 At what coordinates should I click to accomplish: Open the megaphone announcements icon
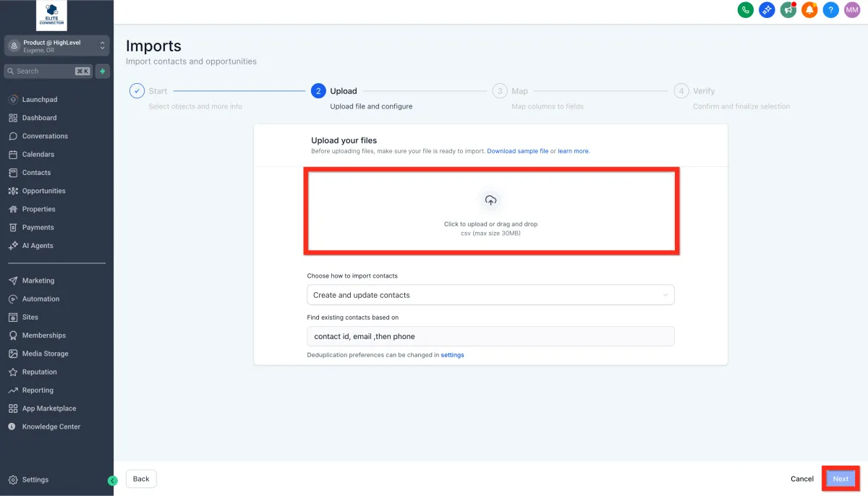pyautogui.click(x=788, y=10)
